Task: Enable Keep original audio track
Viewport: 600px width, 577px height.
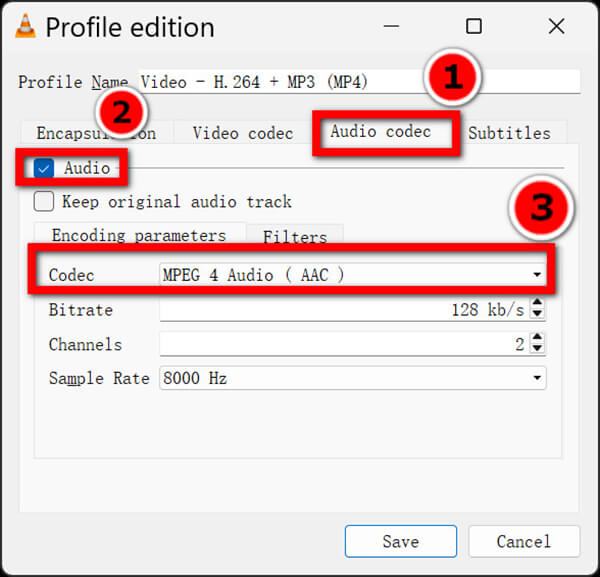Action: pos(44,201)
